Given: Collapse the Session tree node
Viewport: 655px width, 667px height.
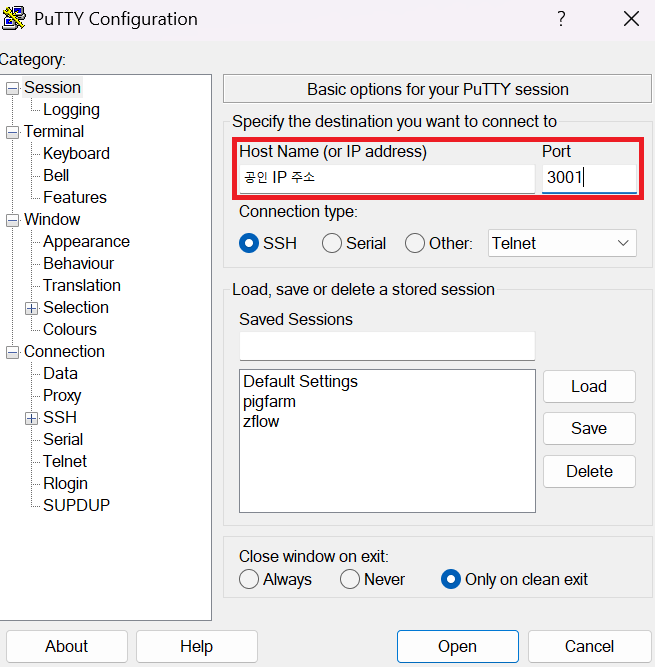Looking at the screenshot, I should tap(12, 88).
